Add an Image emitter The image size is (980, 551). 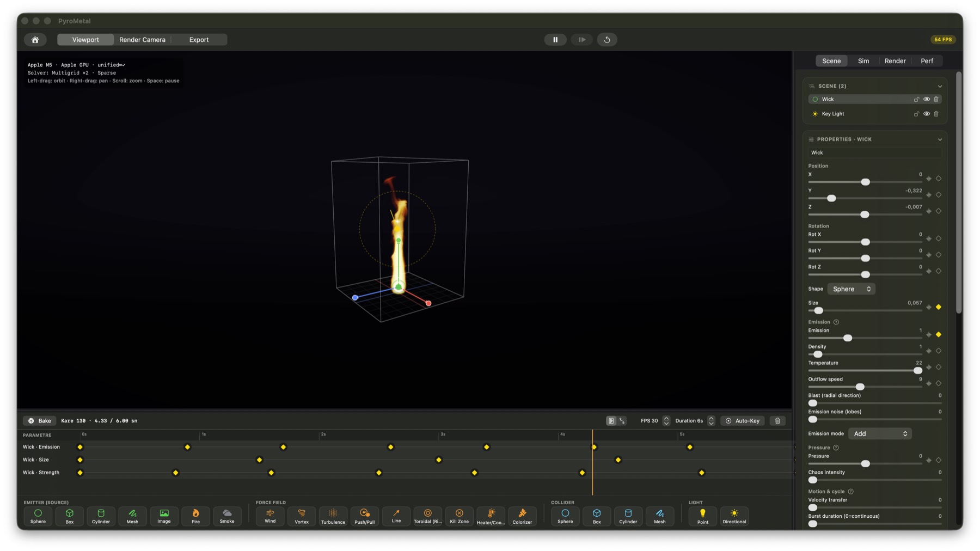point(164,516)
